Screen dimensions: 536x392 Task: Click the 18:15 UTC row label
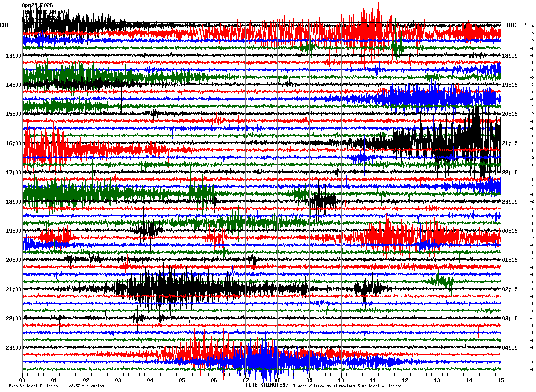click(x=510, y=56)
